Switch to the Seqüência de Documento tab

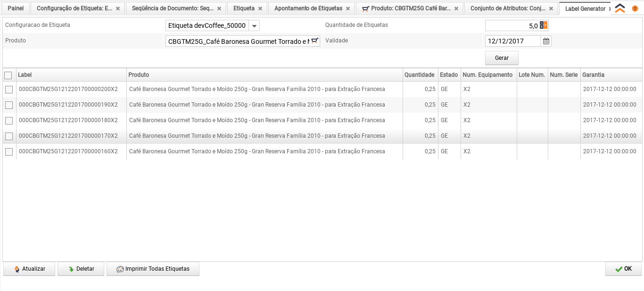click(x=173, y=8)
